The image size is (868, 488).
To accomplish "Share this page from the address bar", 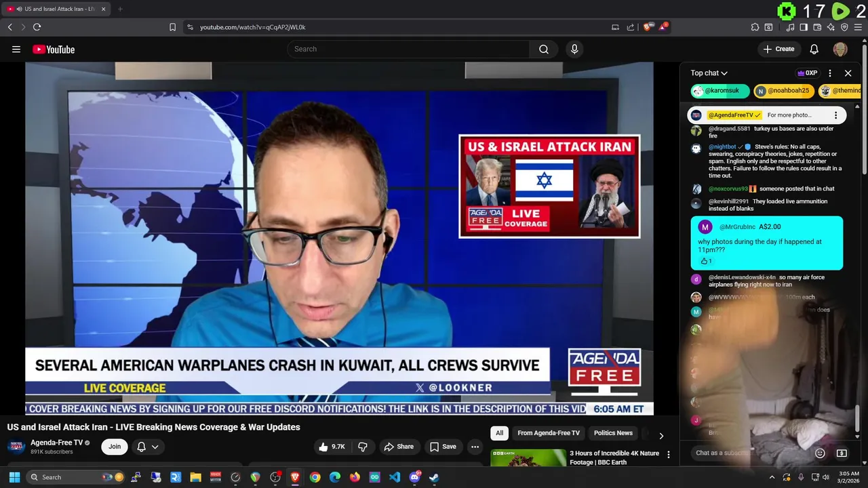I will point(631,27).
